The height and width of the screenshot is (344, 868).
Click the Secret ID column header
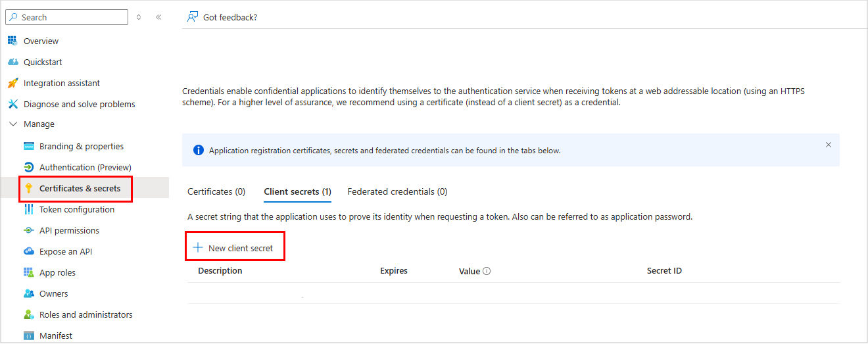(664, 271)
